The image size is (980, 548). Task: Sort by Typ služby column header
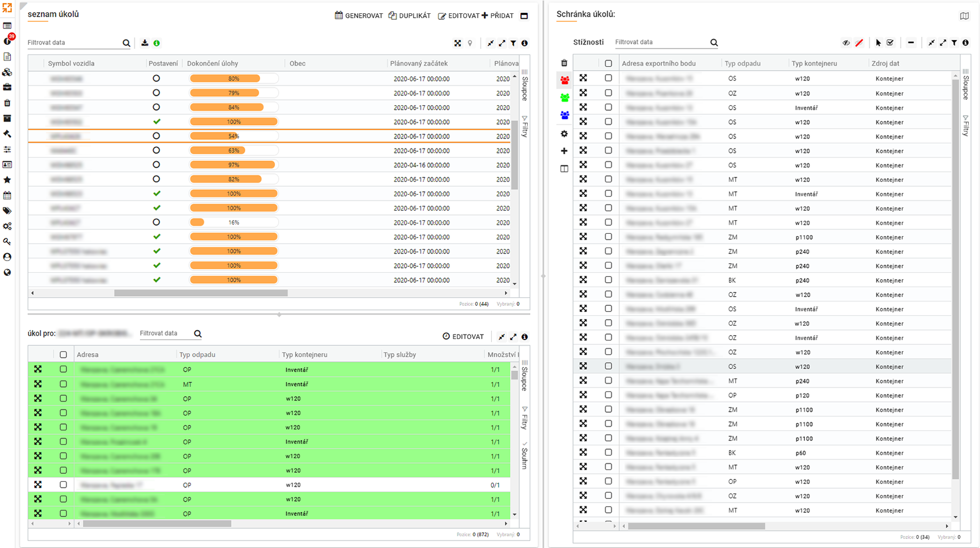coord(400,355)
